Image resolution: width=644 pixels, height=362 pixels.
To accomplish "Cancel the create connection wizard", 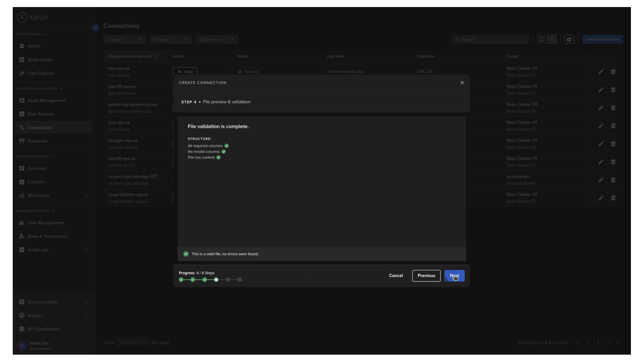I will coord(396,276).
